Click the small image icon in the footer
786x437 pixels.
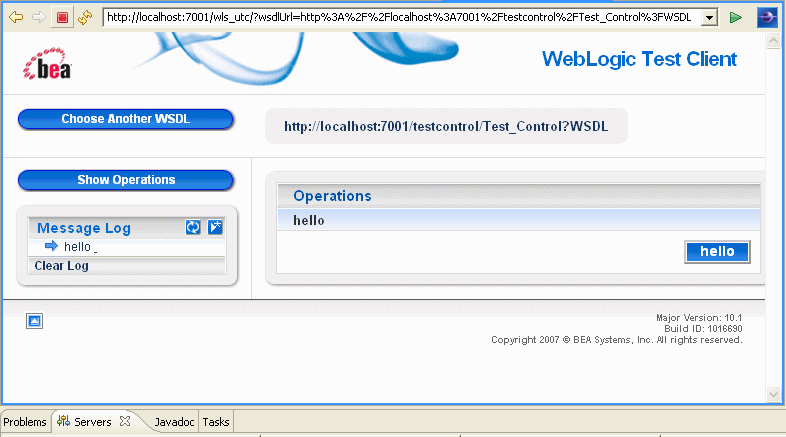(x=35, y=321)
